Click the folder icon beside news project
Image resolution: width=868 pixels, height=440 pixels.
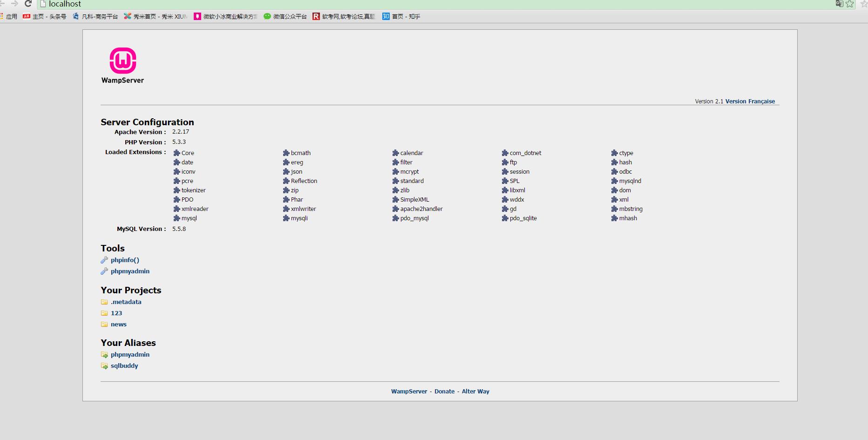click(x=104, y=325)
